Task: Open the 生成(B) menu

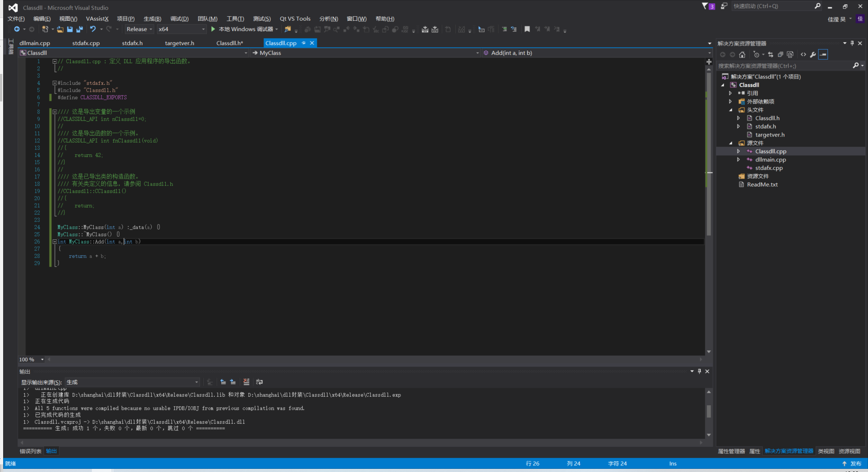Action: coord(152,19)
